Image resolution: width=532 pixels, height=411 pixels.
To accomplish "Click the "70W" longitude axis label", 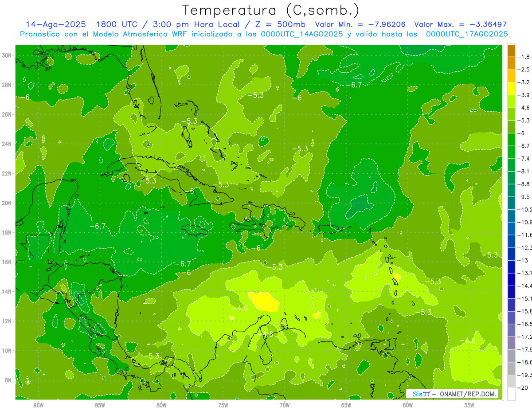I will [285, 405].
